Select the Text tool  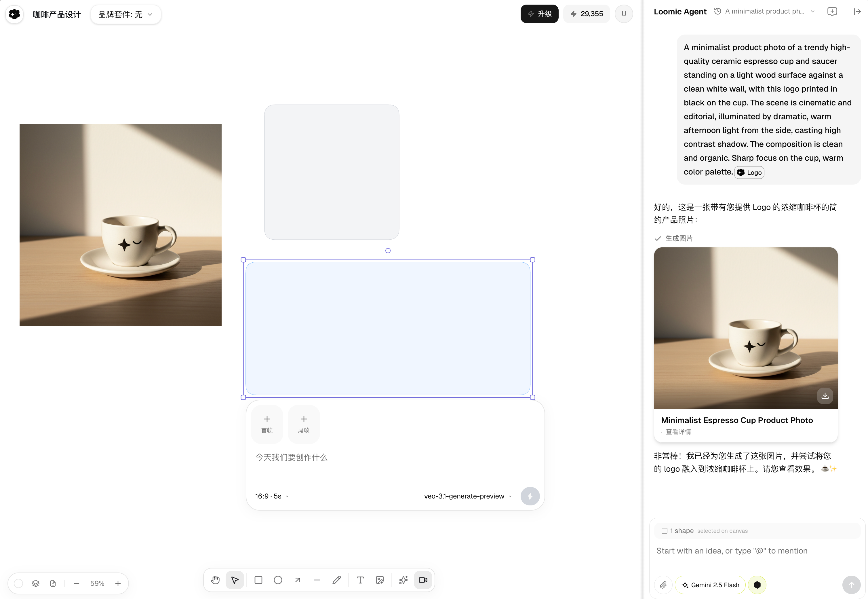click(x=360, y=580)
